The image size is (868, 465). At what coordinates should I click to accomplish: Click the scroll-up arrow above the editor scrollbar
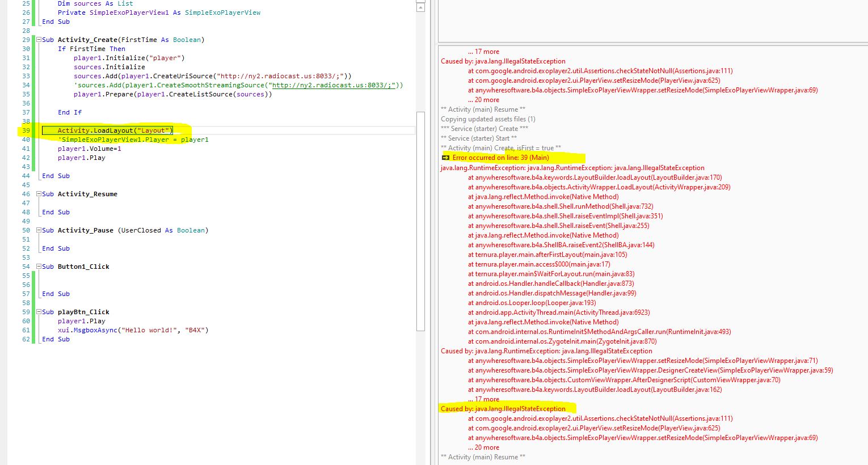(420, 7)
